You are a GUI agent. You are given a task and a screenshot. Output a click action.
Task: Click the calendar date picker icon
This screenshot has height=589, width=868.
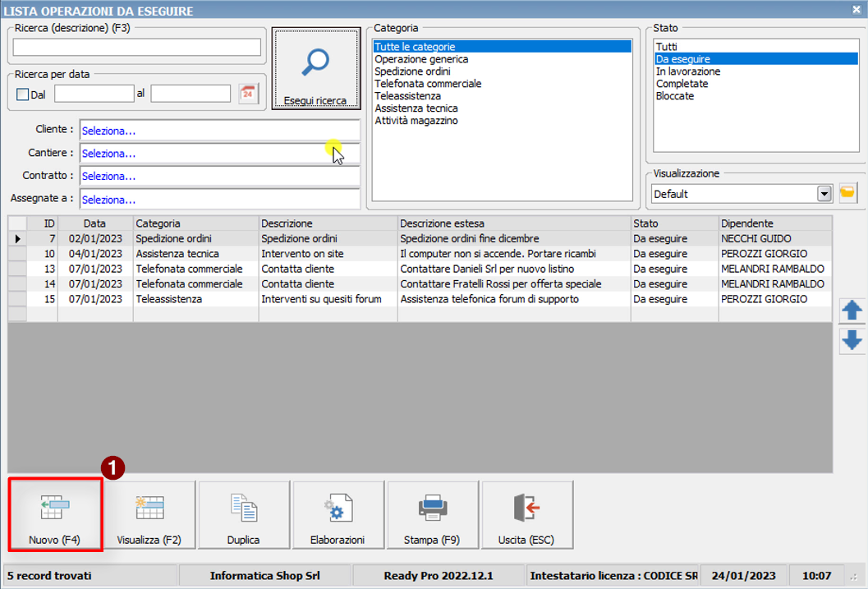point(248,94)
